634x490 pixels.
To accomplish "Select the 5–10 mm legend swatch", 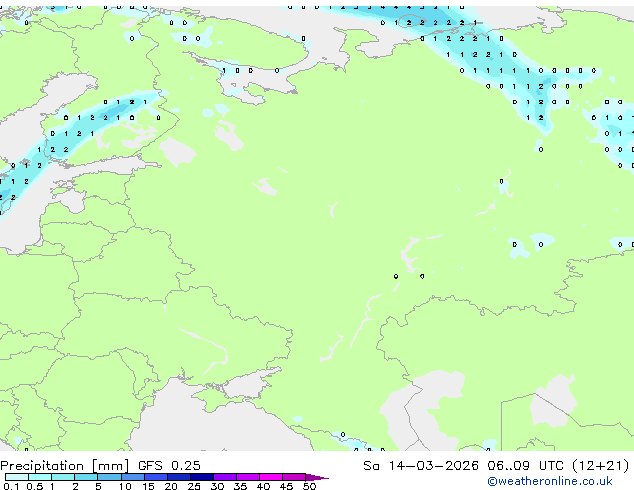I will point(109,477).
